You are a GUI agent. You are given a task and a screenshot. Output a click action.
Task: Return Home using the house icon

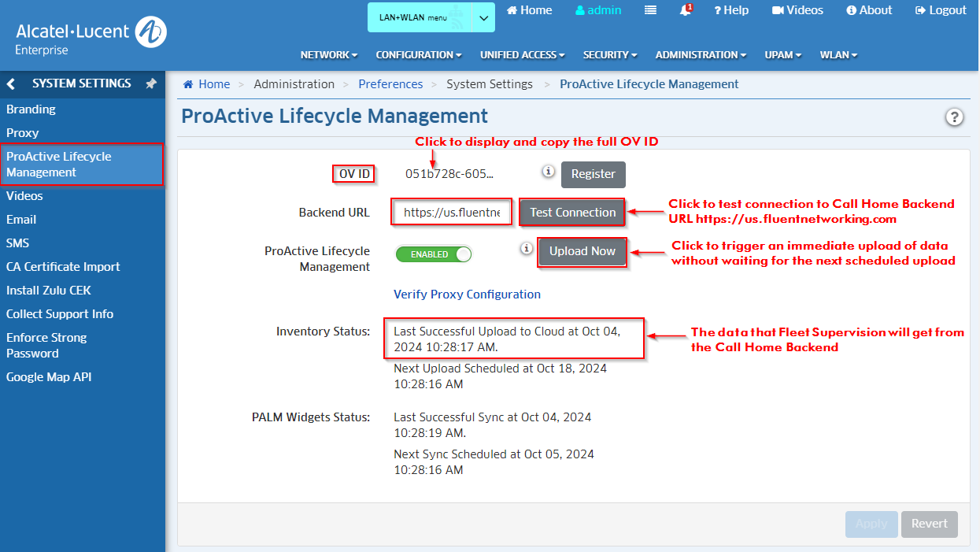[528, 10]
